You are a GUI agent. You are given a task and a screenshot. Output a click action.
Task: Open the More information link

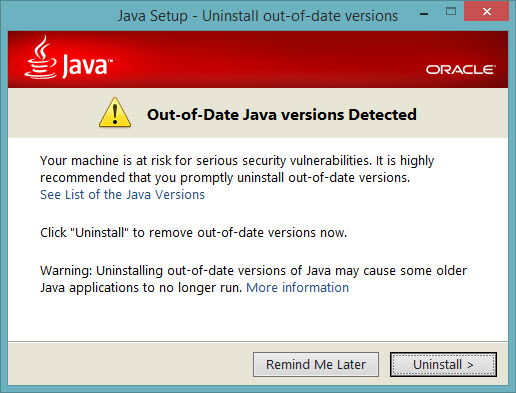tap(297, 287)
